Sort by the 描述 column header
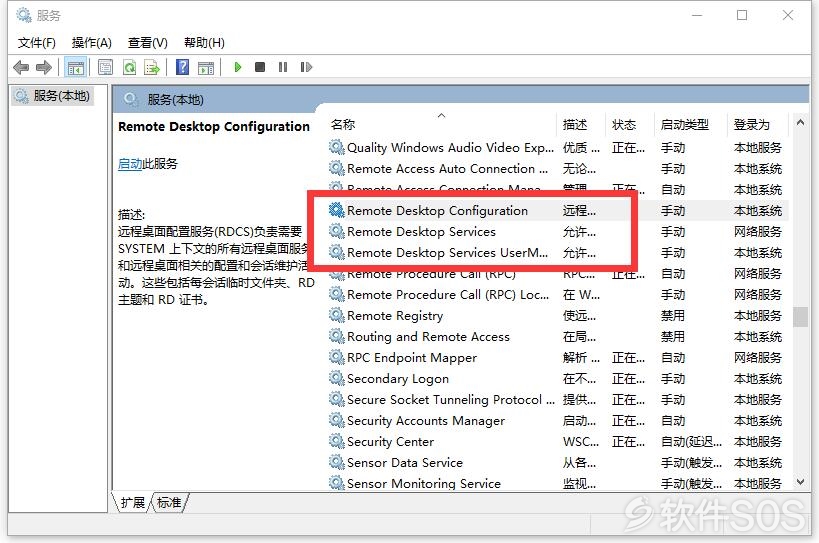 [x=575, y=124]
